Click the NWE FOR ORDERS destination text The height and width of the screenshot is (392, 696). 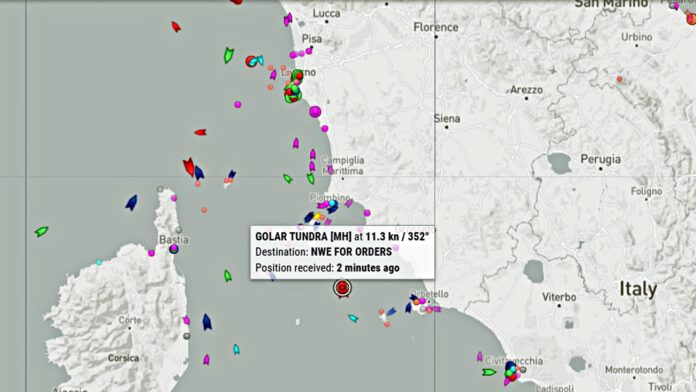pos(351,252)
